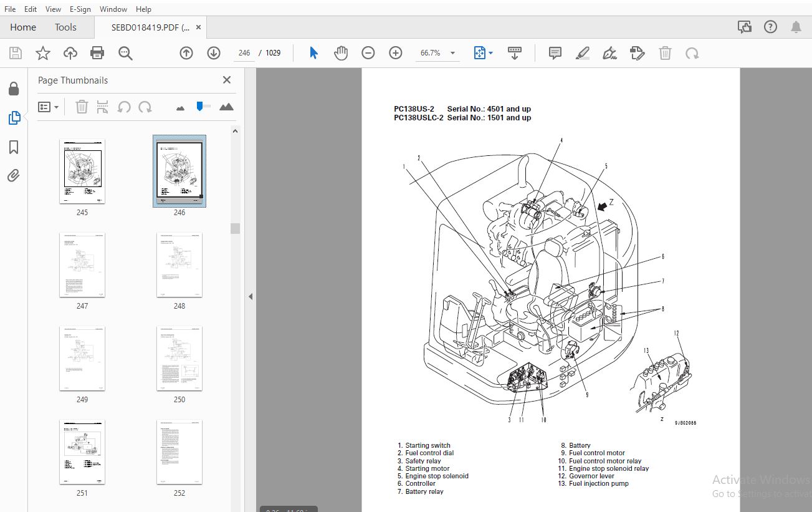Delete selected pages in thumbnails panel

[x=82, y=107]
